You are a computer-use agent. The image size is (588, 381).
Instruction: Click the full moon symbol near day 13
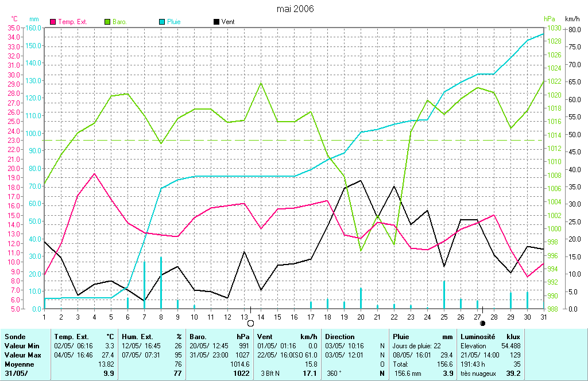(x=250, y=324)
